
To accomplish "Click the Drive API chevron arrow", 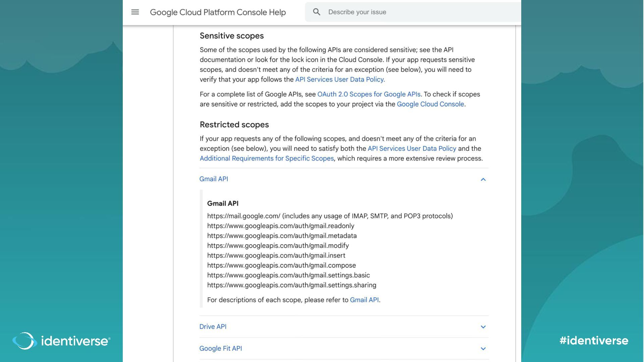I will point(483,327).
